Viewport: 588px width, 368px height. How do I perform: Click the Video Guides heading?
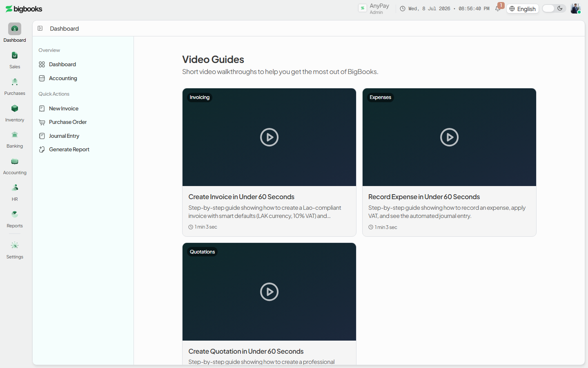(x=213, y=60)
